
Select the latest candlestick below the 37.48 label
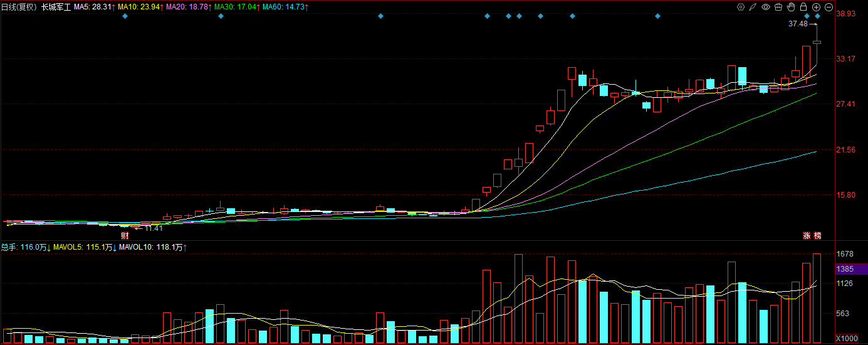point(817,43)
